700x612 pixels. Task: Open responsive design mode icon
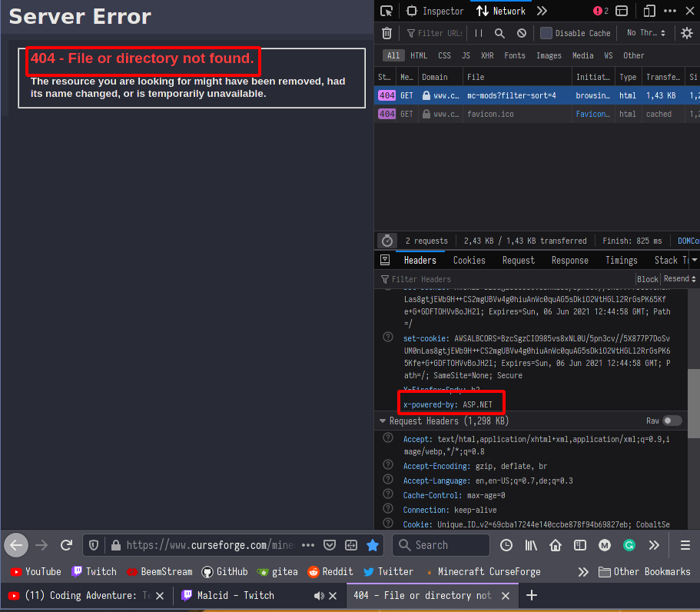pyautogui.click(x=649, y=12)
